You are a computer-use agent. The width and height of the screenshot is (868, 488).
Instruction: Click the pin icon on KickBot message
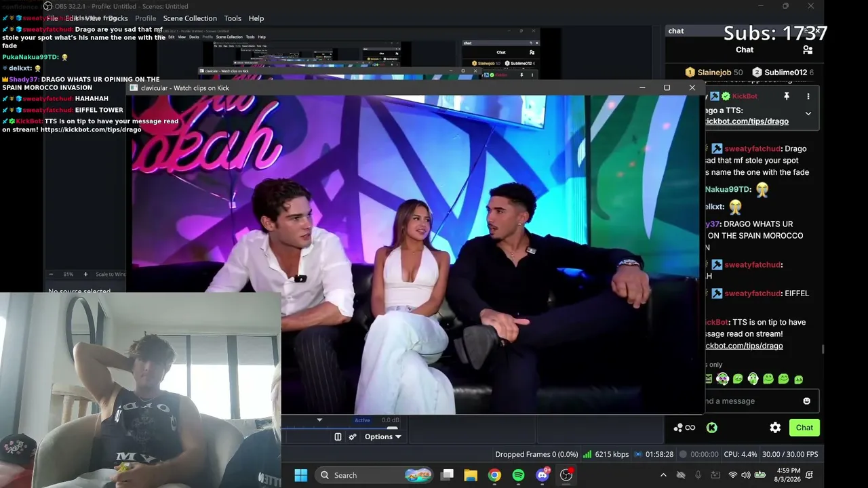[787, 96]
